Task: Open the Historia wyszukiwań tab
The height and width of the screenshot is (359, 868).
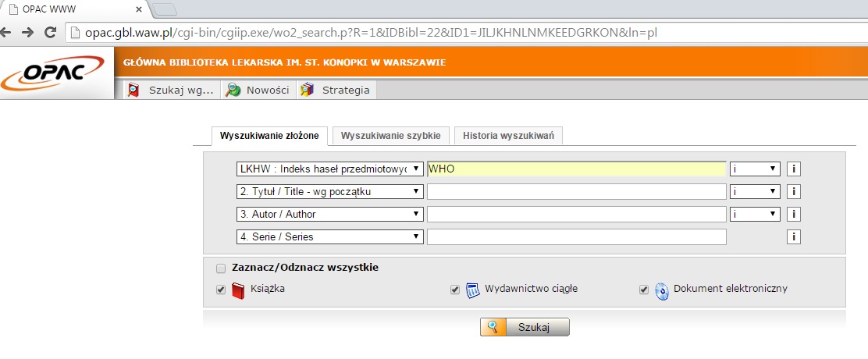Action: pyautogui.click(x=509, y=136)
